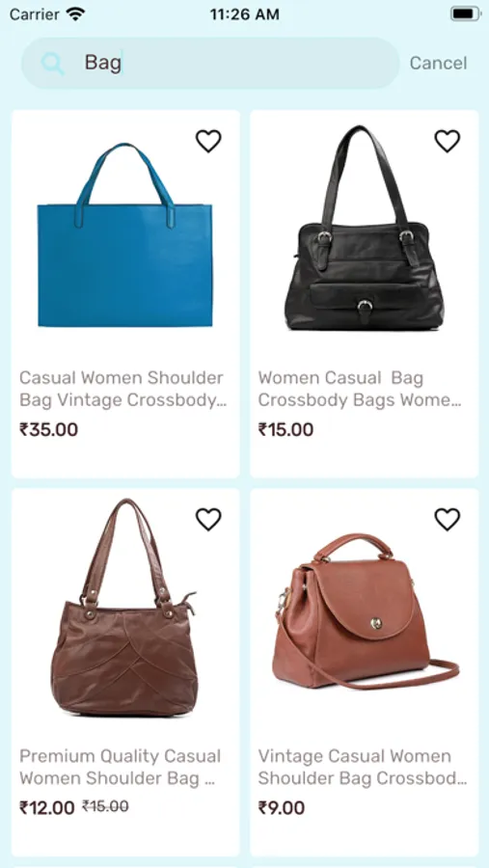View the tan crossbody bag image
489x868 pixels.
coord(366,611)
